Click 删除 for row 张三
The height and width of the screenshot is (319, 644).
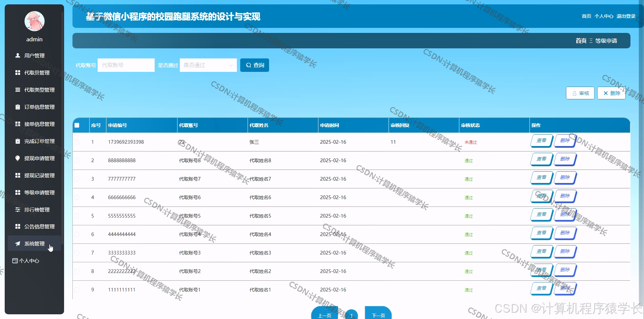click(x=565, y=141)
